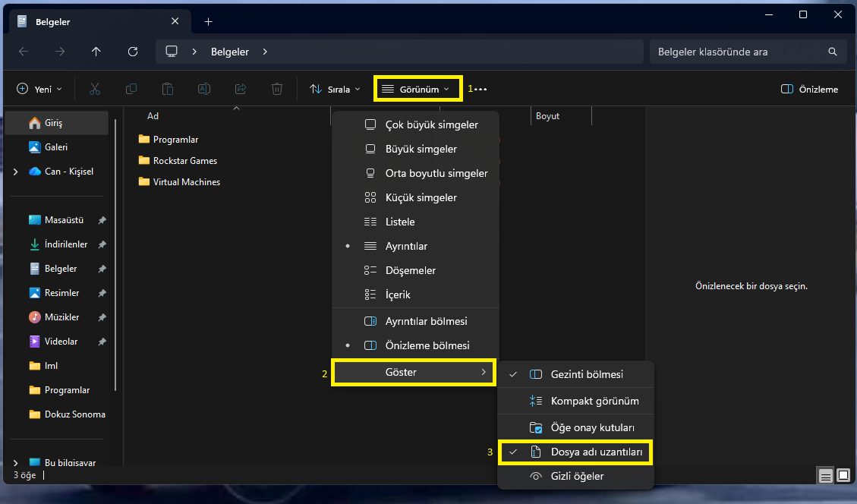Toggle Gizli öğeler visibility
The width and height of the screenshot is (857, 504).
click(575, 476)
